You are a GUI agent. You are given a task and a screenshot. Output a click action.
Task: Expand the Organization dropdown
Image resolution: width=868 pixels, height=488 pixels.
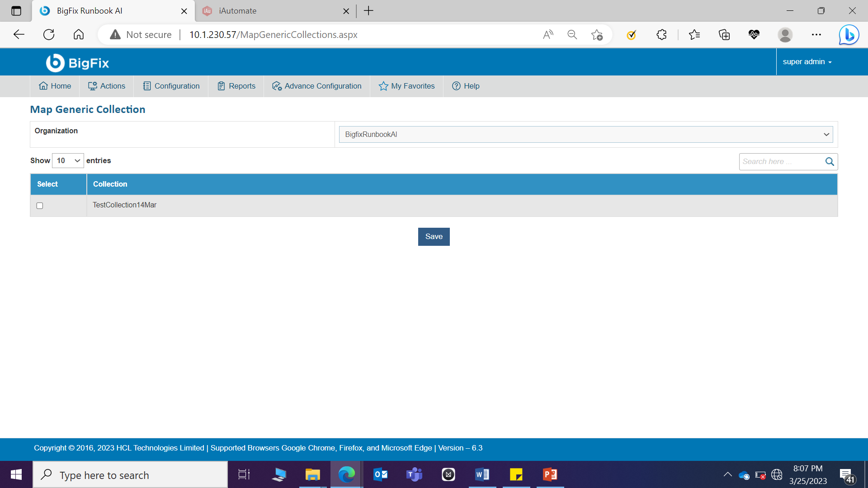pyautogui.click(x=586, y=135)
